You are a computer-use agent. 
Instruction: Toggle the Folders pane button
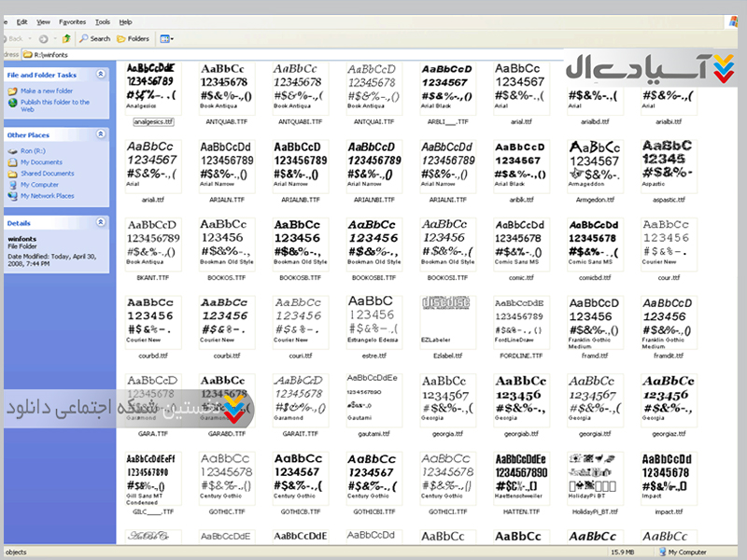point(133,38)
